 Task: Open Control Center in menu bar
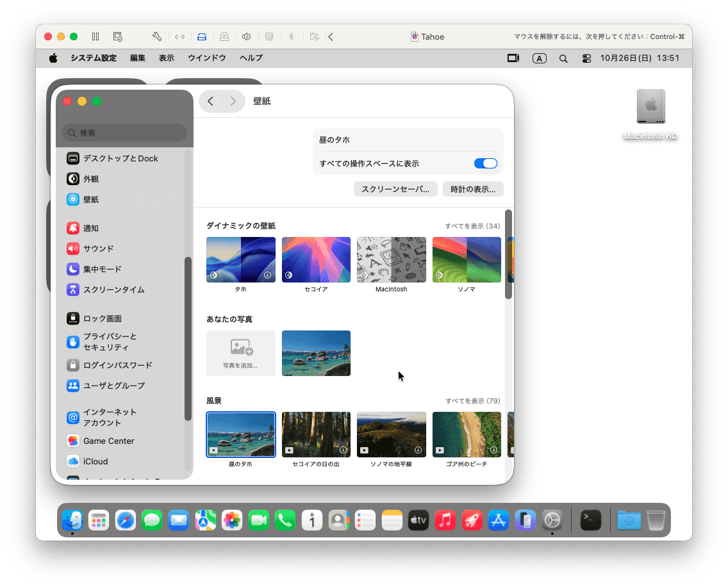click(586, 58)
